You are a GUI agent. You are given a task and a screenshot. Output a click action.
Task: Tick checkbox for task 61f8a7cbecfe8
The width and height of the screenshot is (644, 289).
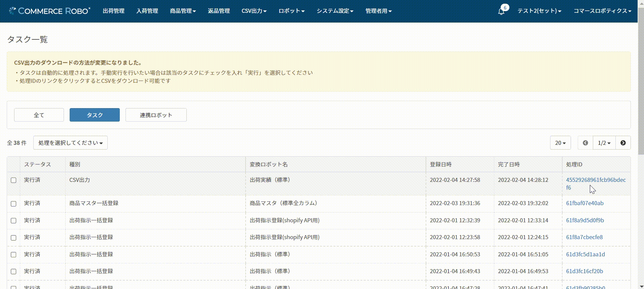(13, 238)
